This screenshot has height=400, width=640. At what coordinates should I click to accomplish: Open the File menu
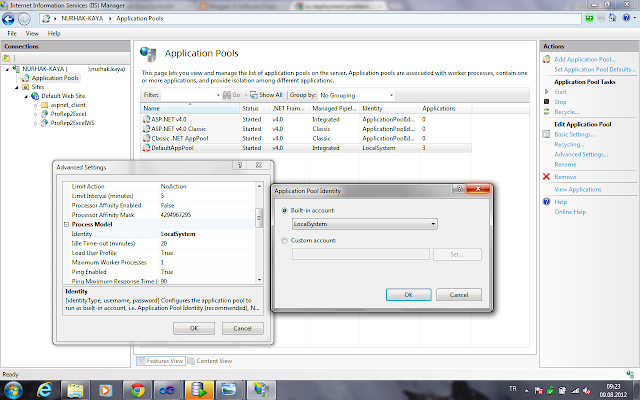point(12,33)
